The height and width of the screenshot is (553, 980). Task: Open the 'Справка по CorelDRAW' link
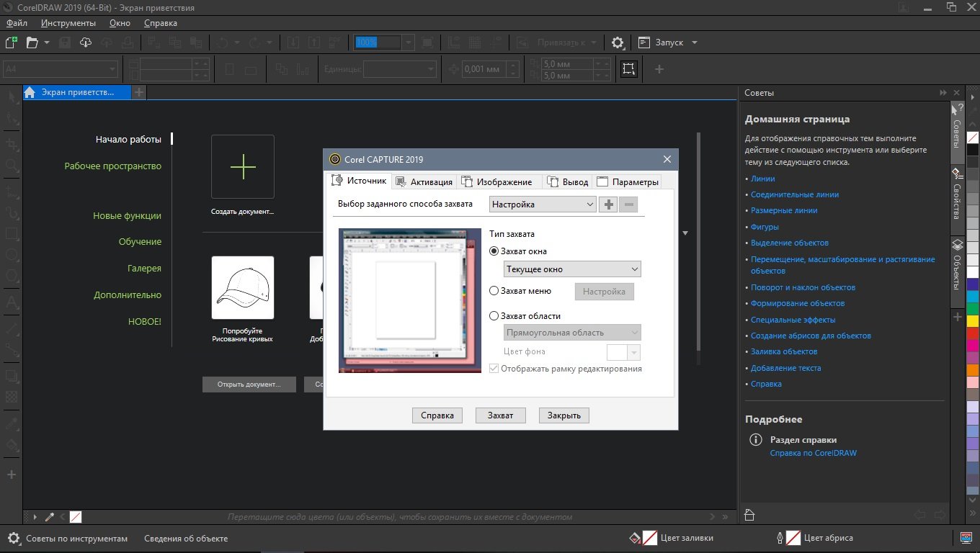[x=813, y=453]
